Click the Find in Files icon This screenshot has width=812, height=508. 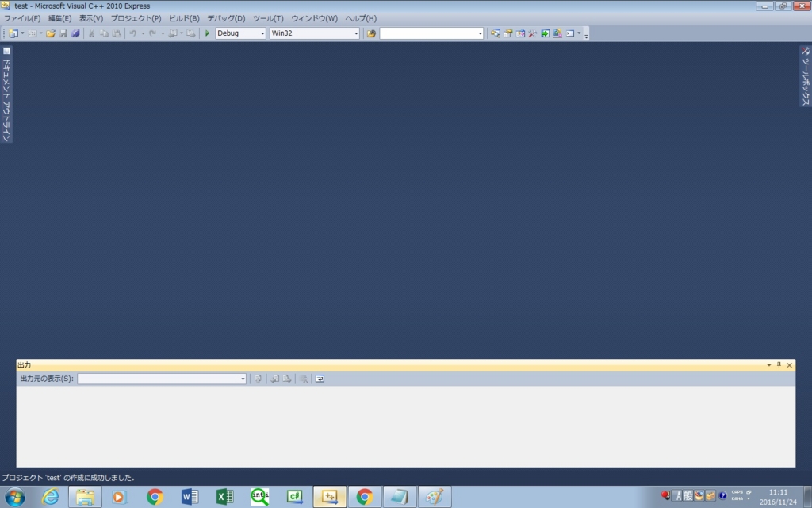point(371,33)
